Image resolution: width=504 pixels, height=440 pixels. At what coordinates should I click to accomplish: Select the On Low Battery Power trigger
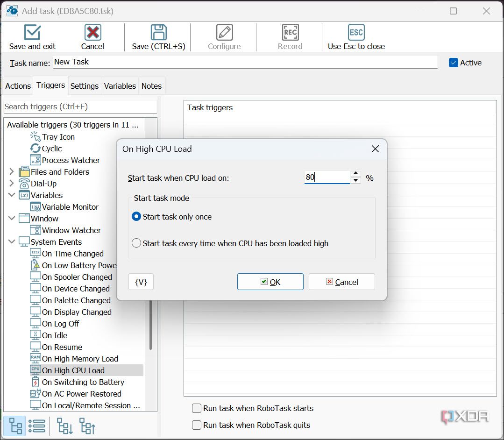point(73,265)
